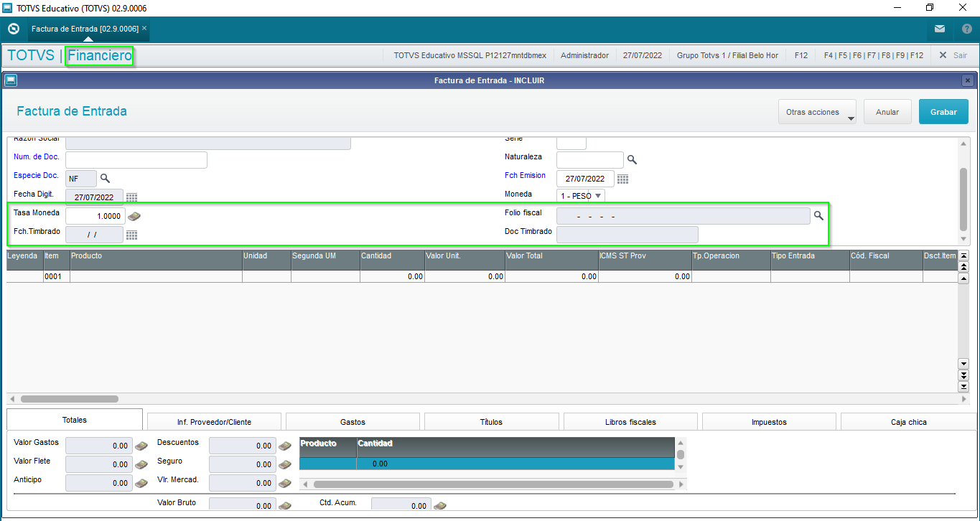
Task: Click the calculator icon beside Ctd. Acum.
Action: click(x=439, y=506)
